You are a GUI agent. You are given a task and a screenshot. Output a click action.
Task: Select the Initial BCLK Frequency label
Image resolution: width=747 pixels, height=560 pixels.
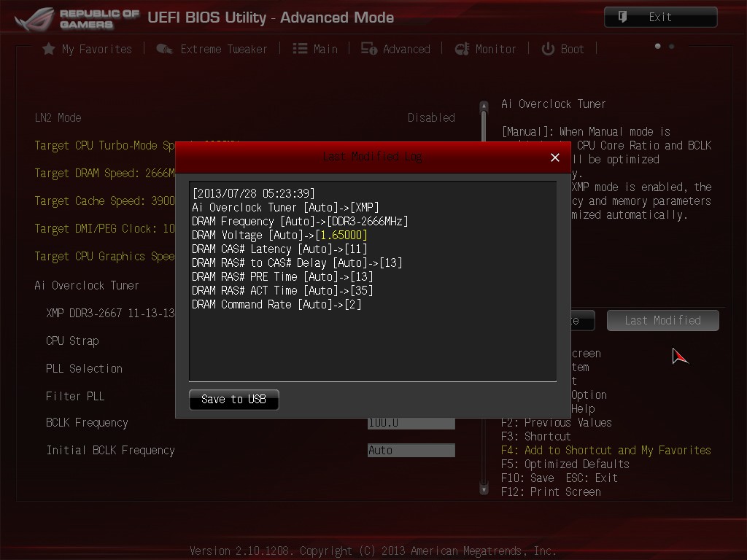coord(111,451)
